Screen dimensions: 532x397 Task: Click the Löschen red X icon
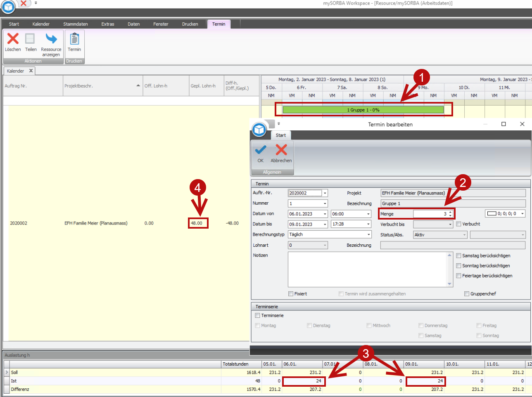[x=13, y=39]
